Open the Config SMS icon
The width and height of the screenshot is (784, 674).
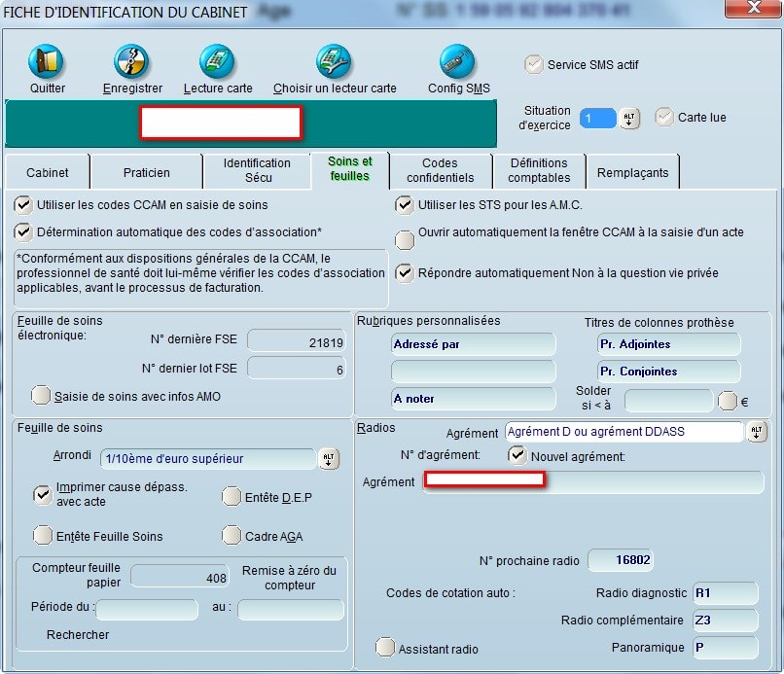coord(458,62)
